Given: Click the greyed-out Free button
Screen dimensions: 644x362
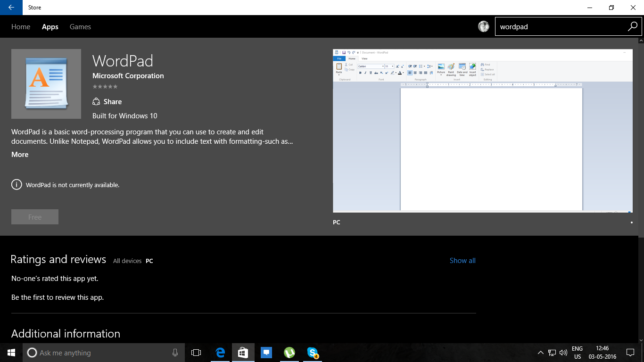Looking at the screenshot, I should pos(35,217).
